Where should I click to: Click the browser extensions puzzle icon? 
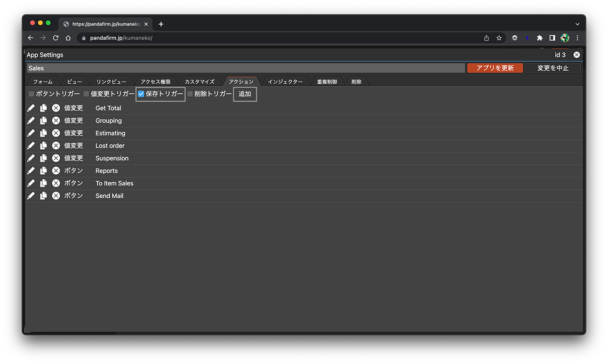540,38
